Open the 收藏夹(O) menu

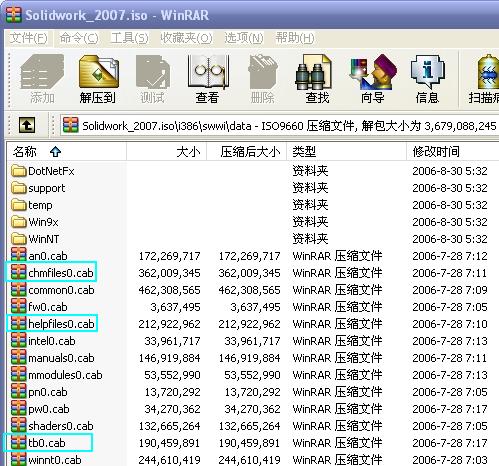pos(186,38)
